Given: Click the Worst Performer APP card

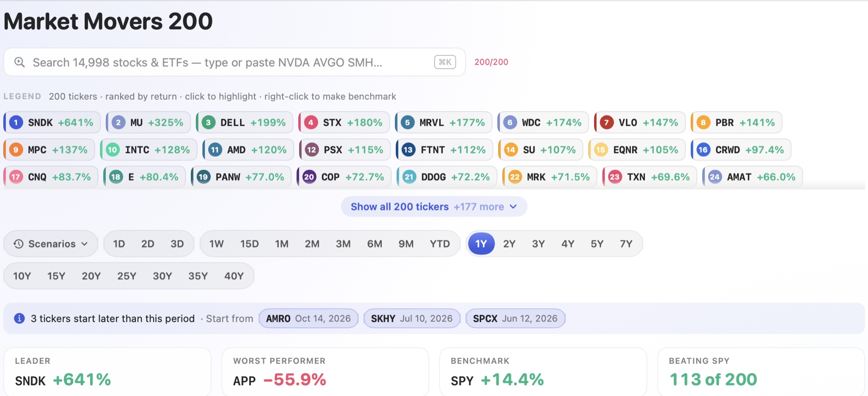Looking at the screenshot, I should [325, 372].
